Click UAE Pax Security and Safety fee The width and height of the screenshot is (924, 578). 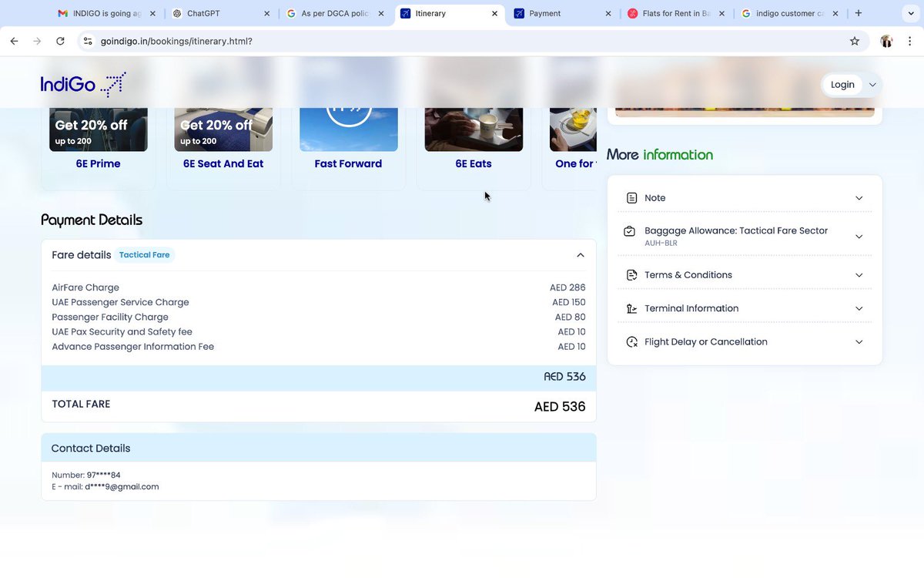(122, 331)
